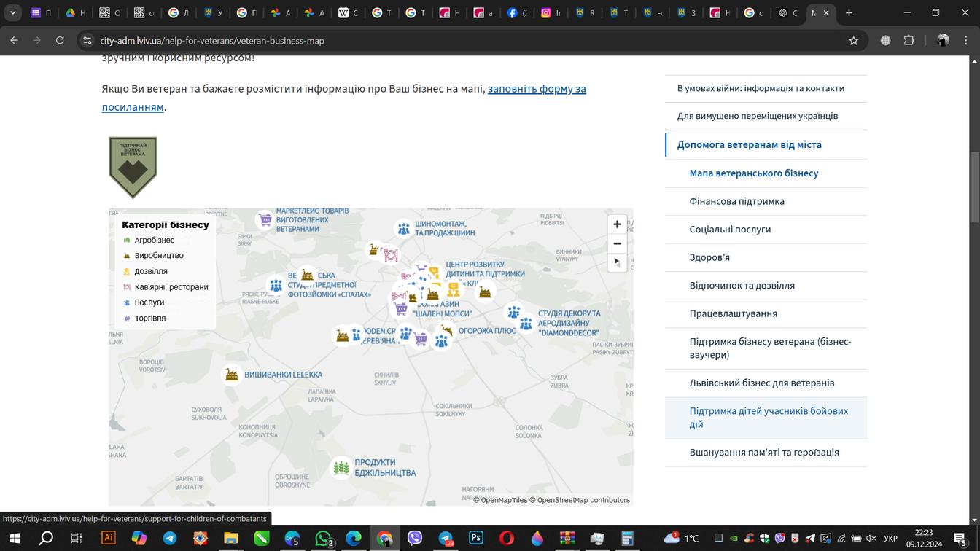Open the browser extensions puzzle menu

pyautogui.click(x=909, y=41)
